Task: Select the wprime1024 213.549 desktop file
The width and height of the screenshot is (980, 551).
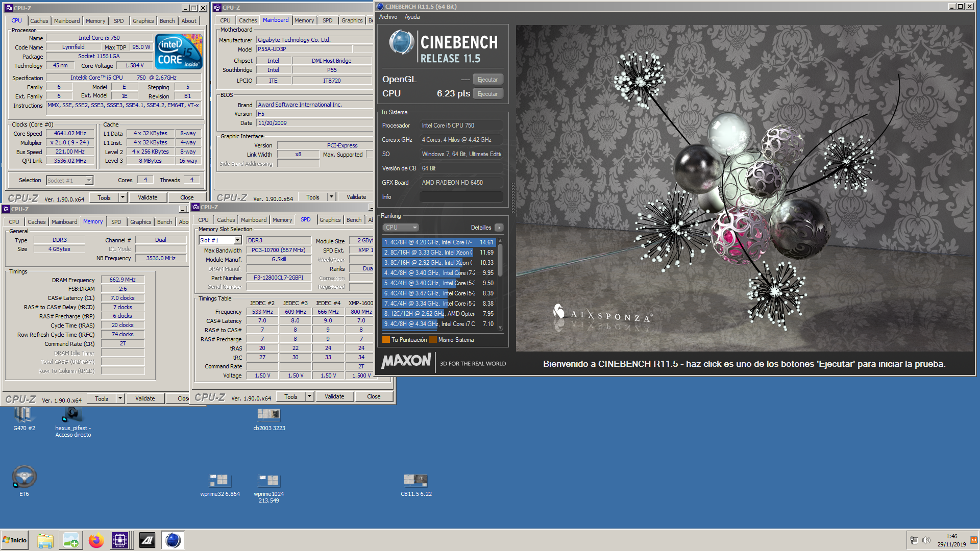Action: point(269,488)
